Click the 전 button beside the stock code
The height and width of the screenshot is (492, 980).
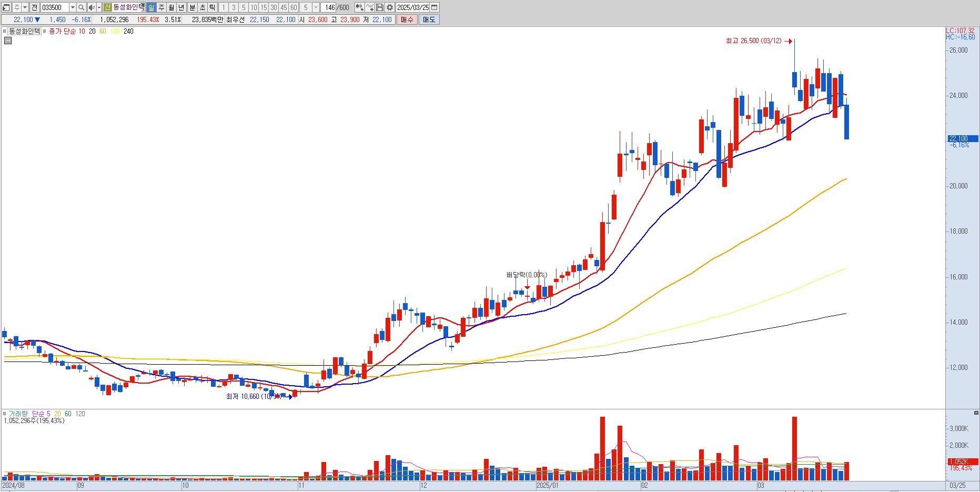(34, 7)
